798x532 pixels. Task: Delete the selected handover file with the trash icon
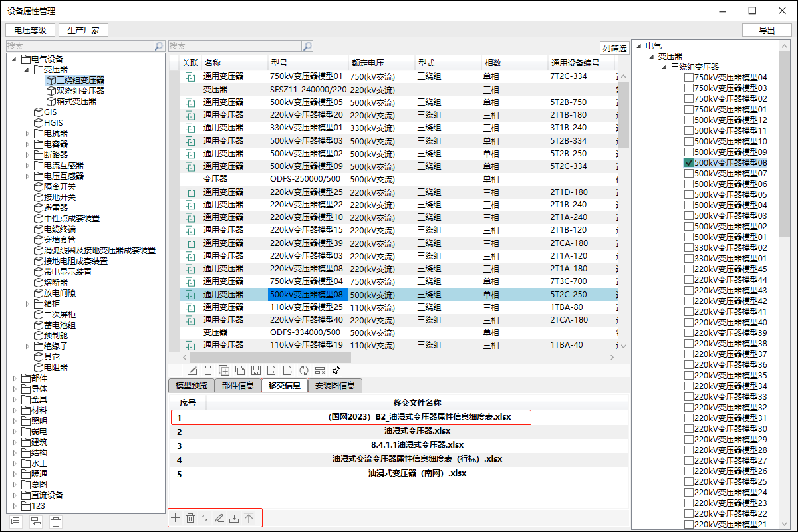(x=190, y=518)
